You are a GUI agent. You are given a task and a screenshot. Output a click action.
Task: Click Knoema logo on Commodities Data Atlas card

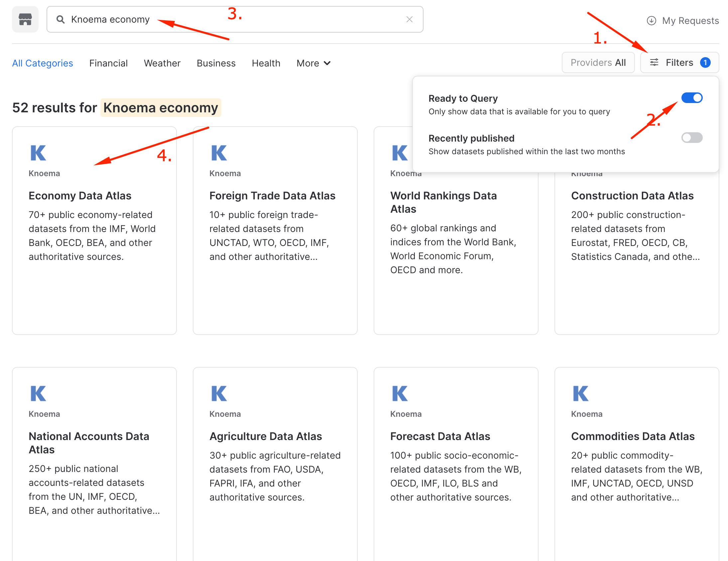580,393
